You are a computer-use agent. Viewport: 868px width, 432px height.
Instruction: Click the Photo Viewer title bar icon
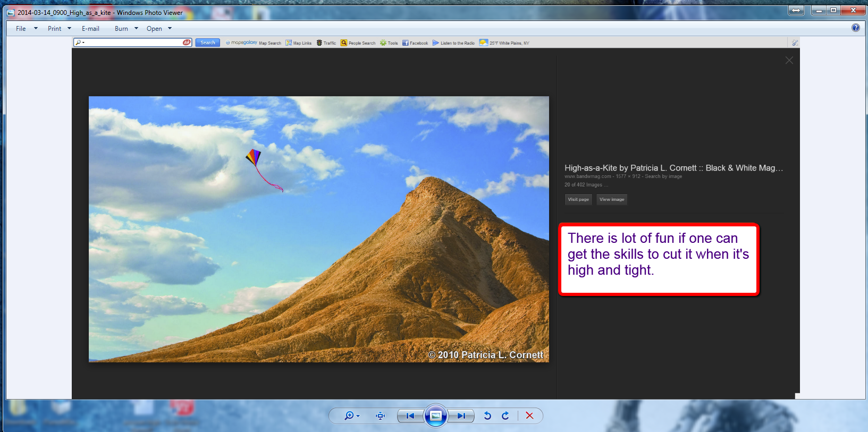11,13
